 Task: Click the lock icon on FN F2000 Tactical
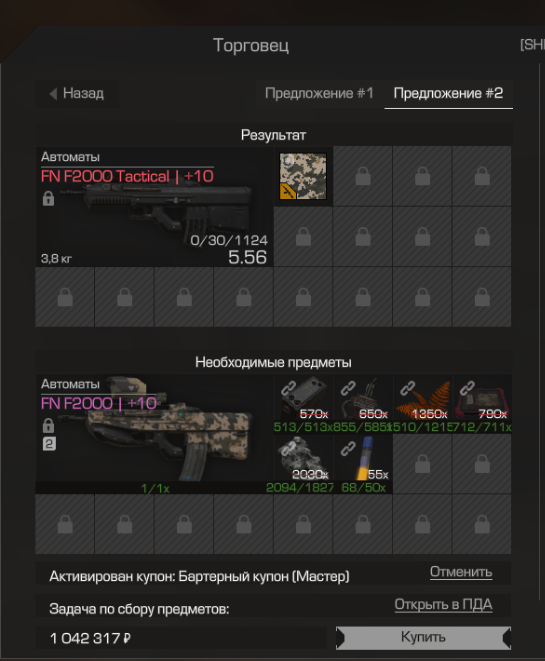pyautogui.click(x=48, y=198)
